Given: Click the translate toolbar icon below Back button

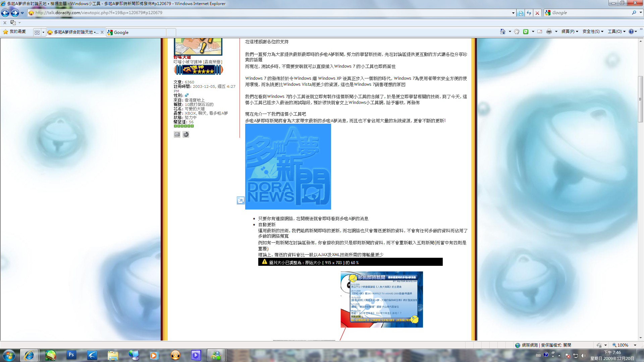Looking at the screenshot, I should 13,22.
